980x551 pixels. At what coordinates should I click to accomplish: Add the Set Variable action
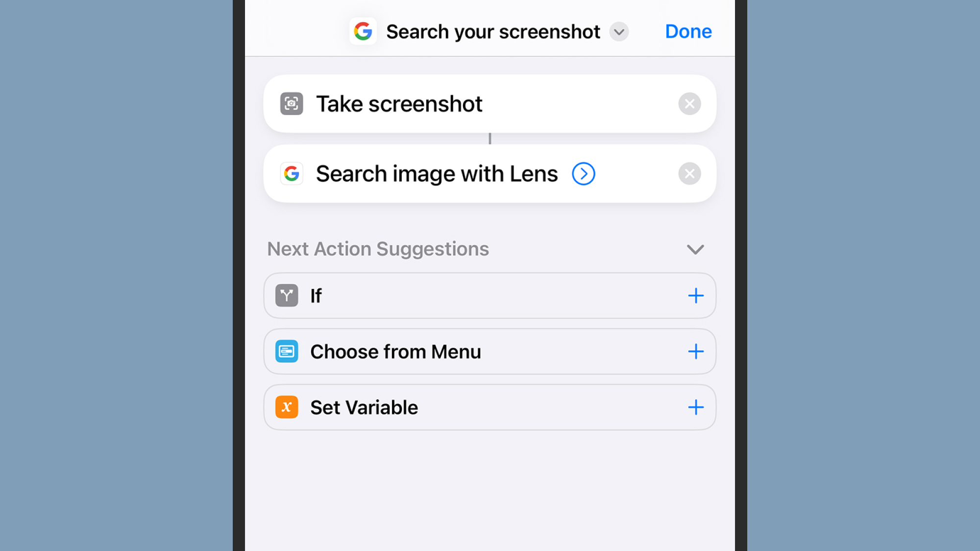pos(696,407)
